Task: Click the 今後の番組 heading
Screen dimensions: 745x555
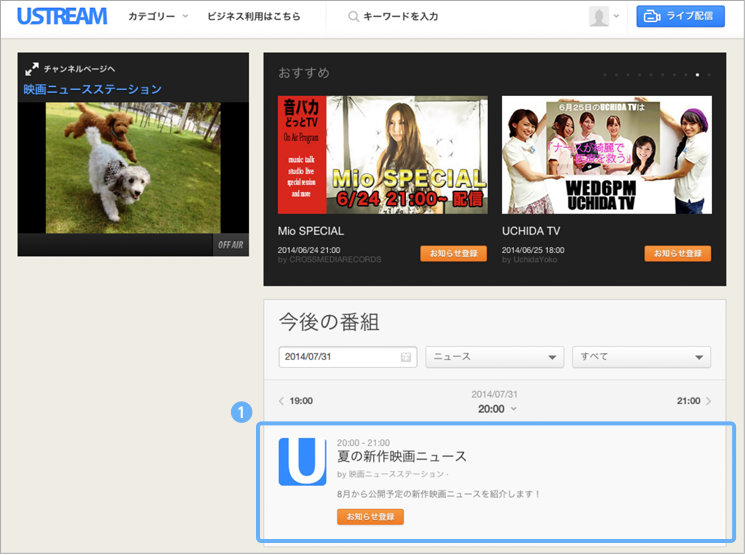Action: 329,322
